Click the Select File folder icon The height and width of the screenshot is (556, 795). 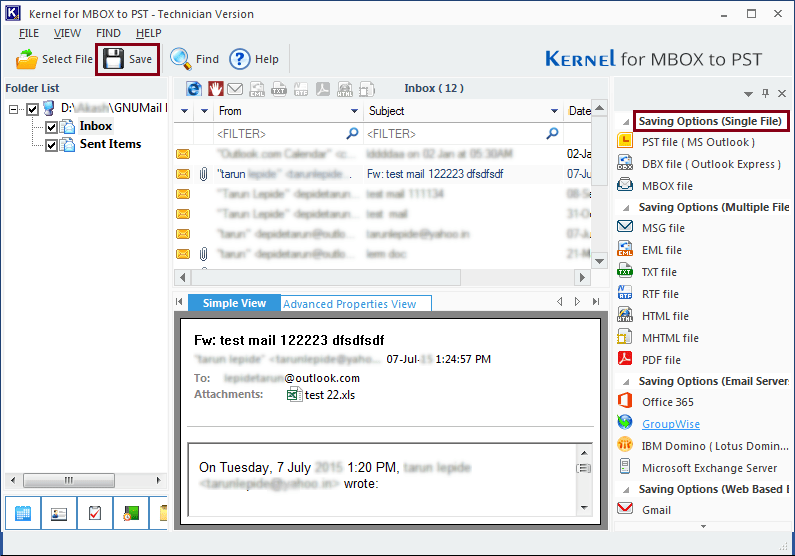[x=26, y=59]
